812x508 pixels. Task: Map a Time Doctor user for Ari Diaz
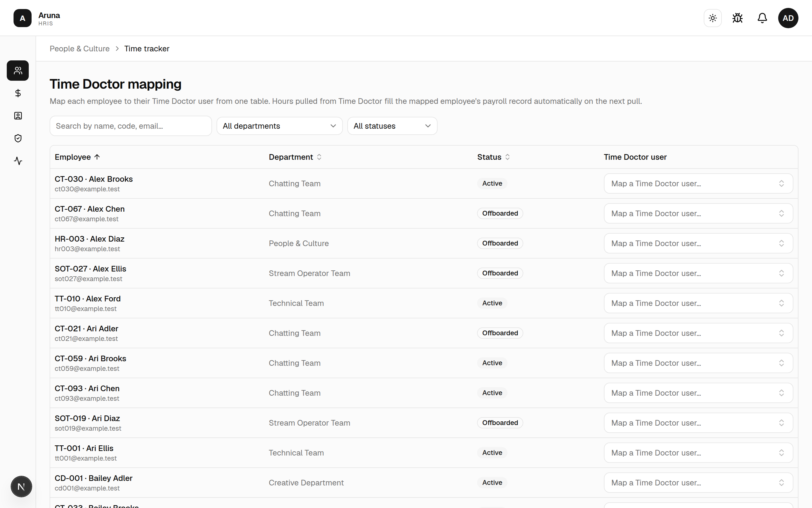pyautogui.click(x=698, y=423)
